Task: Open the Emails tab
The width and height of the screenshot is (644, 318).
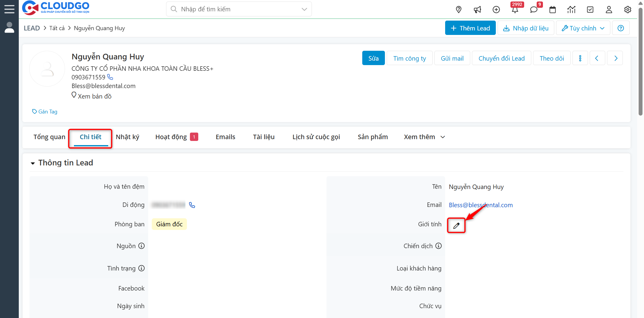Action: (x=225, y=137)
